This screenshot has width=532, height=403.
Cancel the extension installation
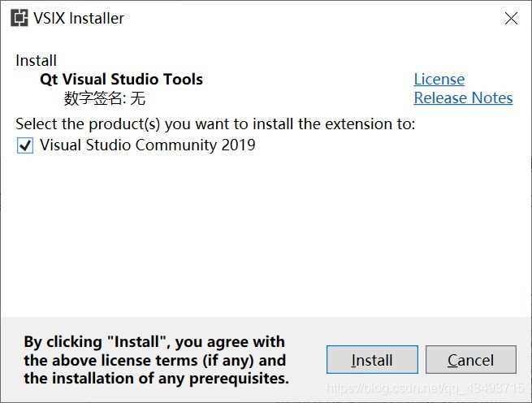tap(470, 360)
